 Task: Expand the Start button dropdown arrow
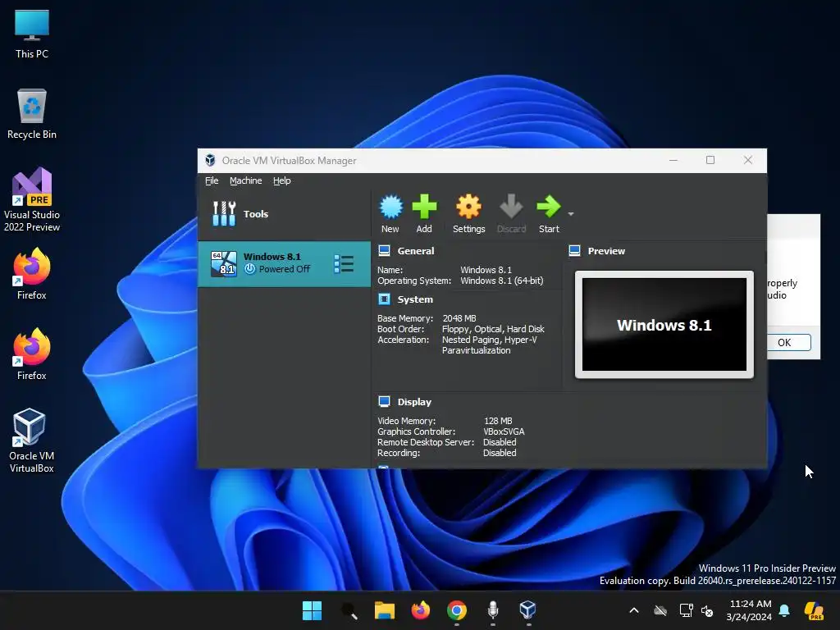[571, 214]
